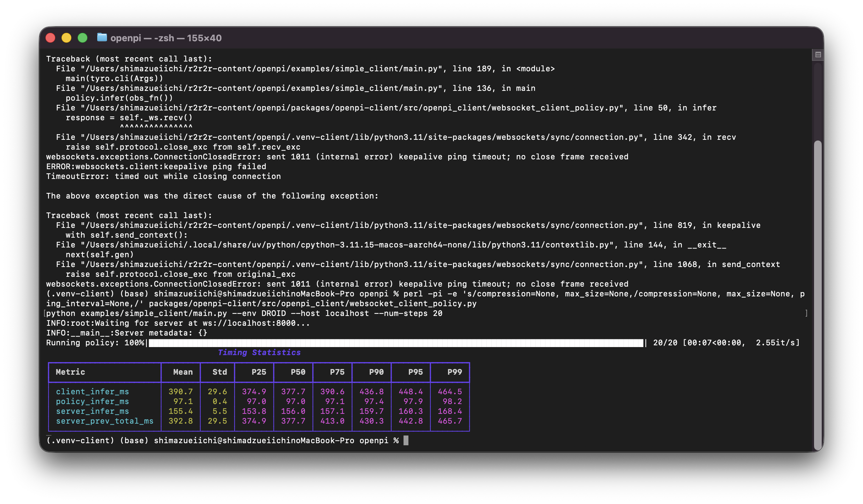Maximize the terminal with the green button
The width and height of the screenshot is (863, 504).
click(83, 38)
